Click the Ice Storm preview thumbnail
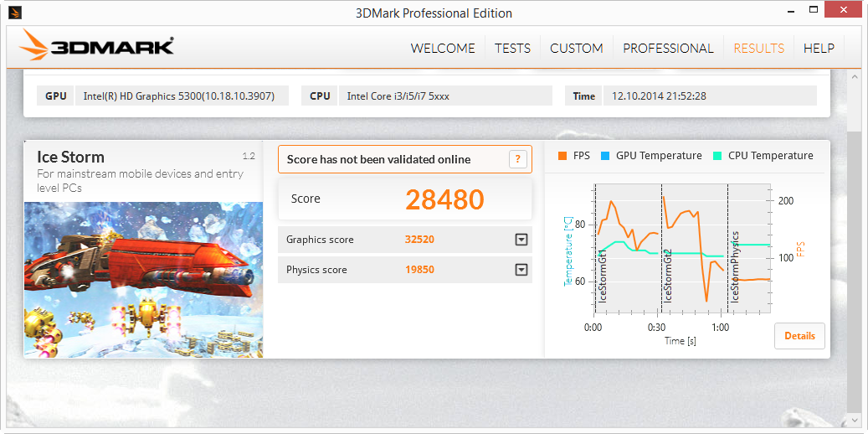The height and width of the screenshot is (434, 868). (x=143, y=279)
